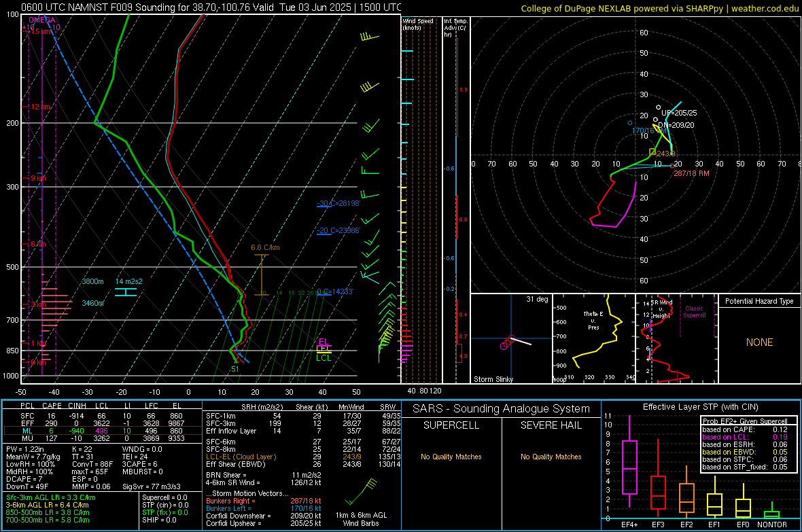Select the Eff Inflow Layer row

tap(303, 431)
